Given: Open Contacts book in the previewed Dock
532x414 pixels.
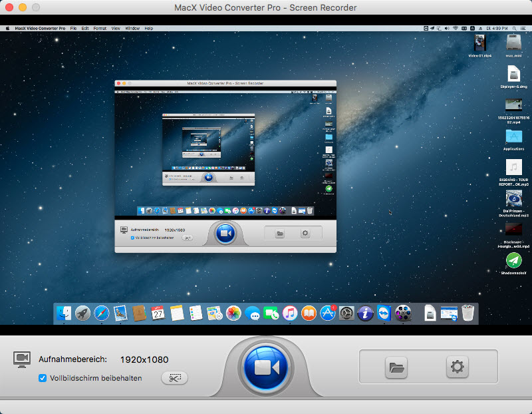Looking at the screenshot, I should point(139,313).
